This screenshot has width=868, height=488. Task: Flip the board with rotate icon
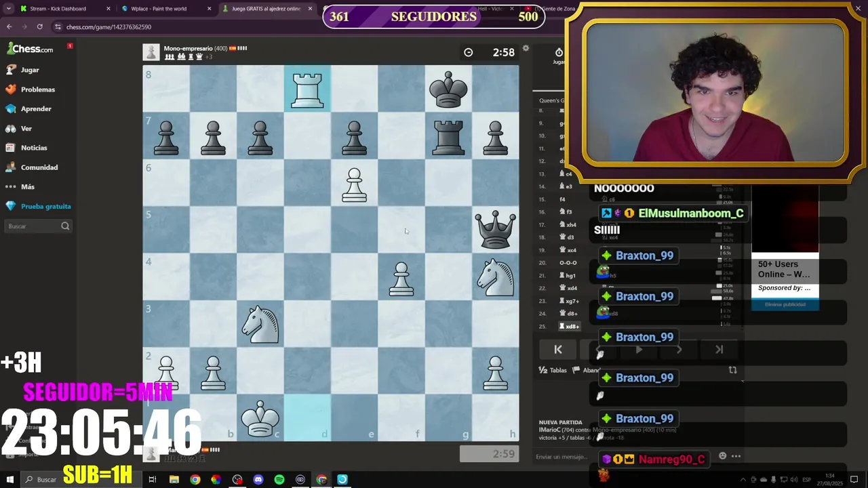tap(732, 370)
